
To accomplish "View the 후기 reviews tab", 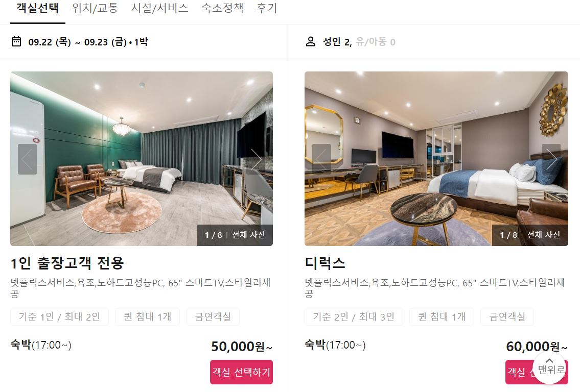I will tap(267, 8).
